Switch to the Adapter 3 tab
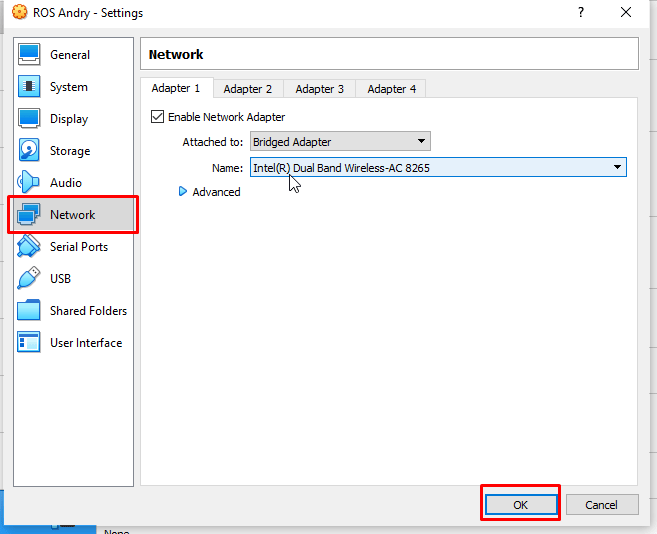 (x=319, y=89)
